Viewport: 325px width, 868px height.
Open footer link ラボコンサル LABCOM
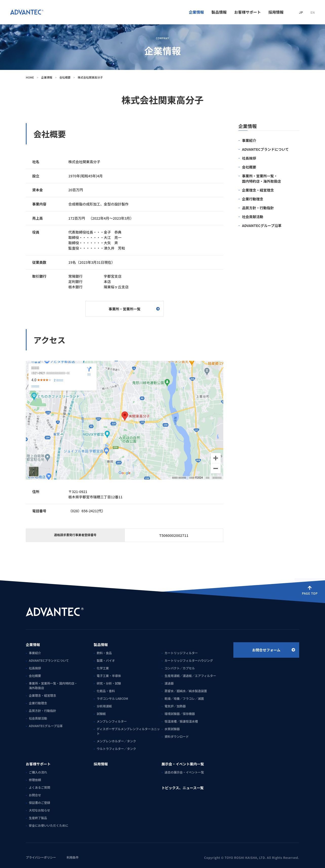coord(112,699)
